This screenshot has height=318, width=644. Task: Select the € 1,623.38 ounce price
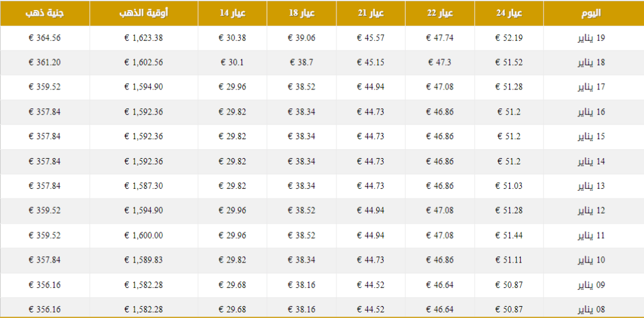(144, 38)
